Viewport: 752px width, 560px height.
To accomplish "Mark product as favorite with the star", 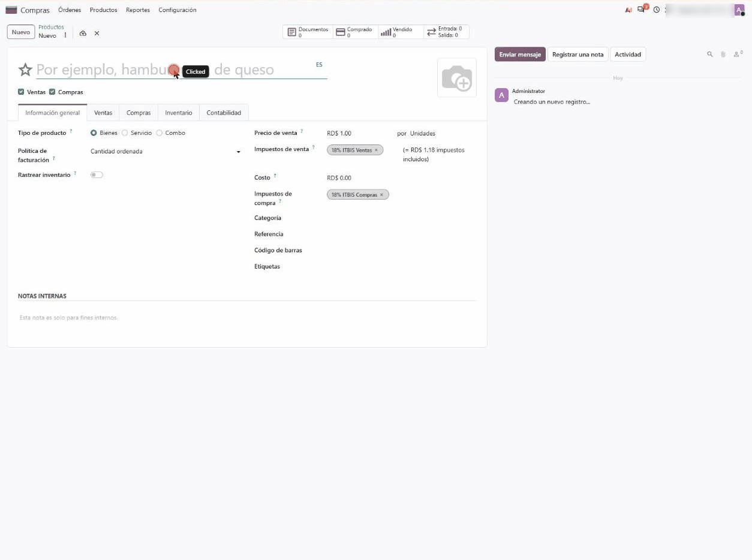I will (x=25, y=70).
